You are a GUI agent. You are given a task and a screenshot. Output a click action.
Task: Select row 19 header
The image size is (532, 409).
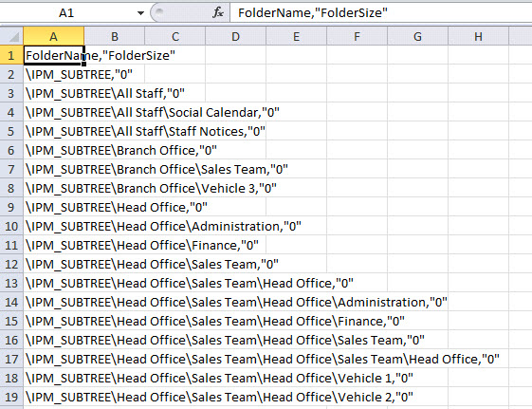point(11,397)
